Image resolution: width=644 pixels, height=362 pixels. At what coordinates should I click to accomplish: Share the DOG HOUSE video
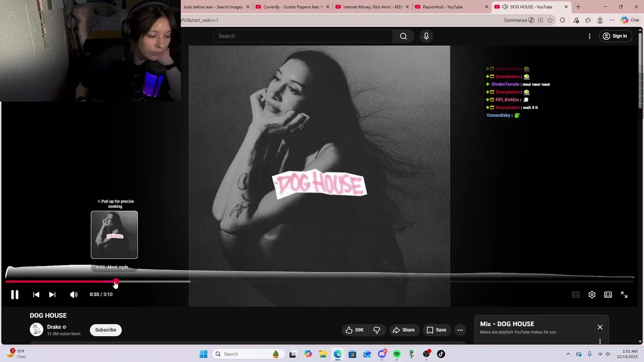click(x=404, y=330)
